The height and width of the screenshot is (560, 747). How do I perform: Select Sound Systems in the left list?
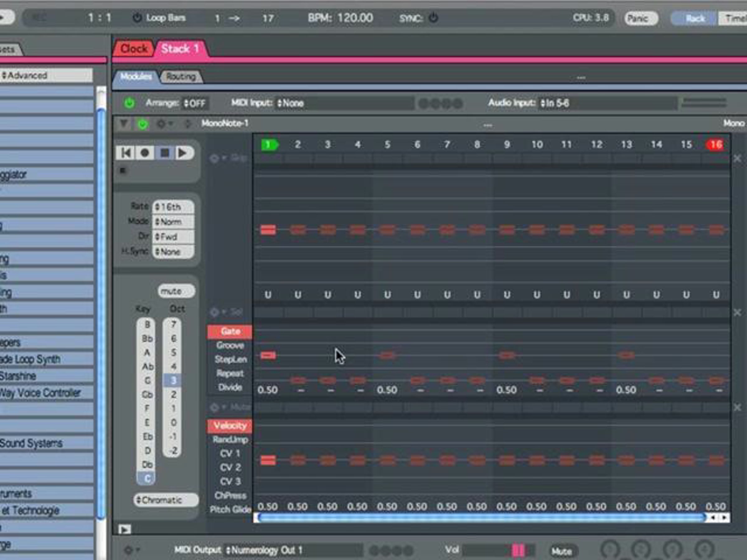click(x=47, y=443)
